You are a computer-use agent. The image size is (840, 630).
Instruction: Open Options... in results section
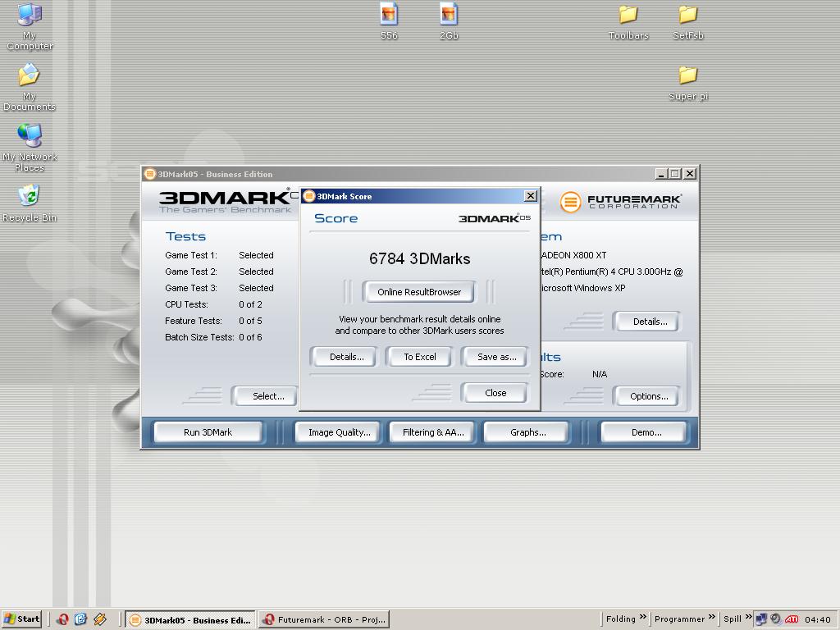coord(649,396)
